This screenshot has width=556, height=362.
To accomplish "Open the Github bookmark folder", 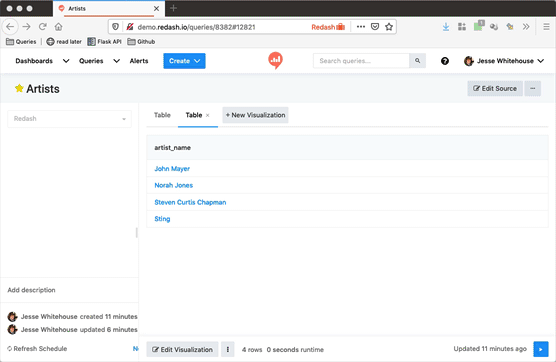I will [141, 42].
